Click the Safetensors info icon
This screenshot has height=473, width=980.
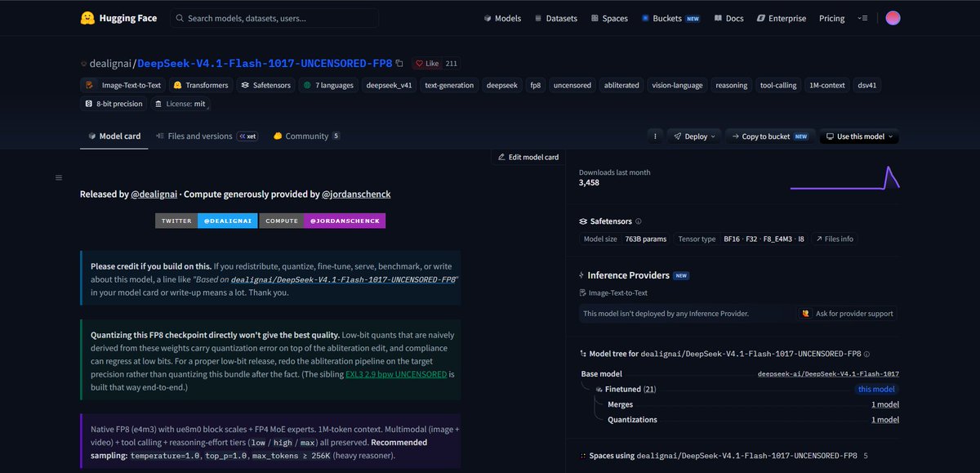click(x=638, y=221)
